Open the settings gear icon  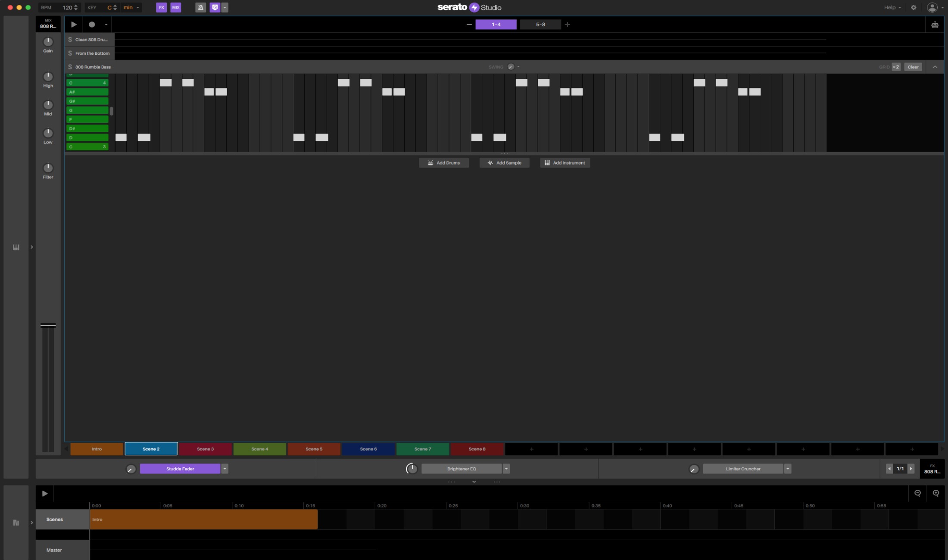point(914,7)
